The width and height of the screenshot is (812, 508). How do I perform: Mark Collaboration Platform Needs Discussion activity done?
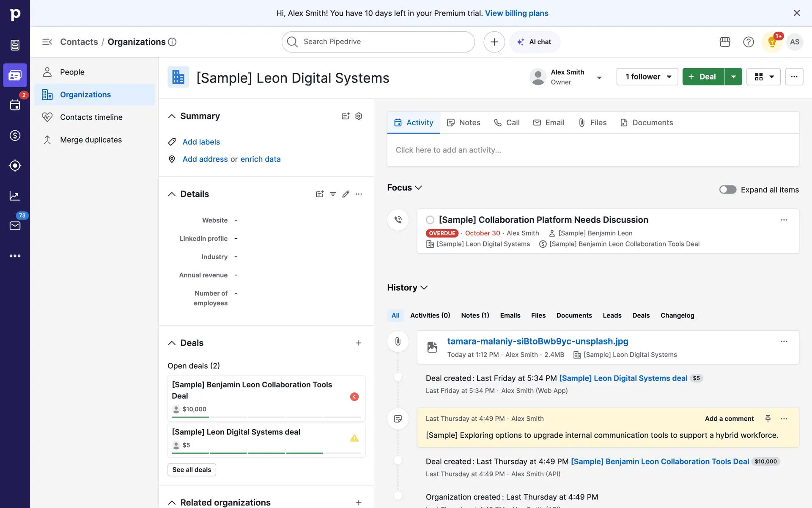tap(430, 220)
